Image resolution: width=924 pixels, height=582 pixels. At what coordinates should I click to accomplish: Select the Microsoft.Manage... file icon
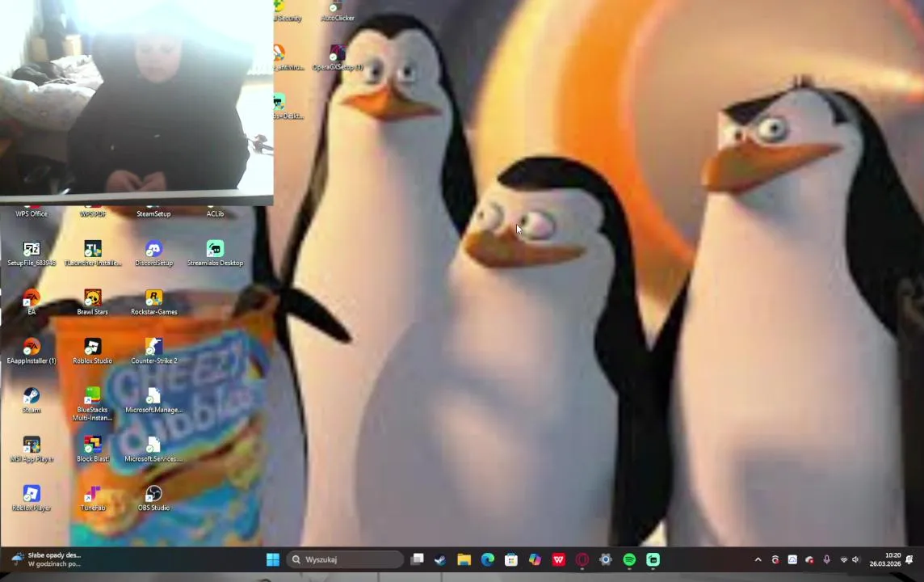click(x=153, y=395)
